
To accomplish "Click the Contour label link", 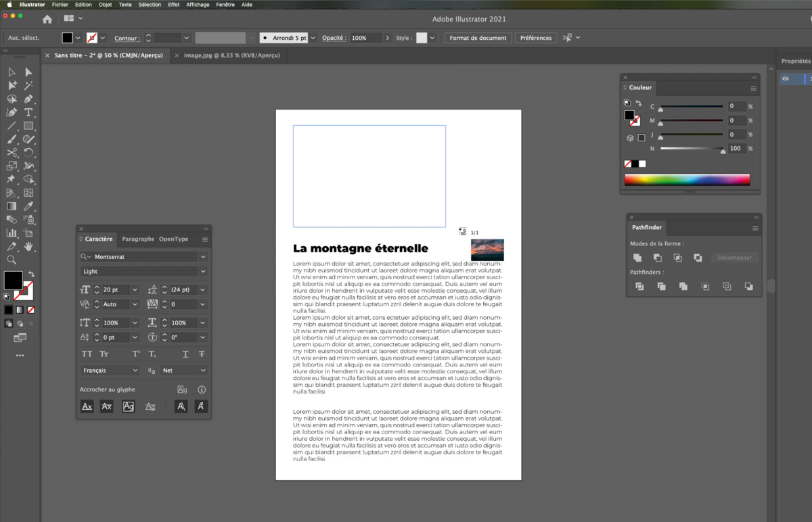I will [x=127, y=39].
